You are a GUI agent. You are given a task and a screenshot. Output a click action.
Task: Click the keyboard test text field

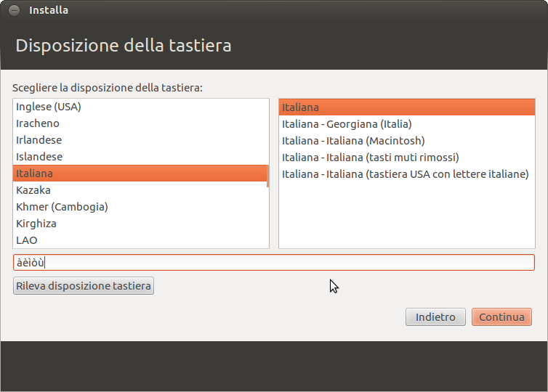point(273,263)
